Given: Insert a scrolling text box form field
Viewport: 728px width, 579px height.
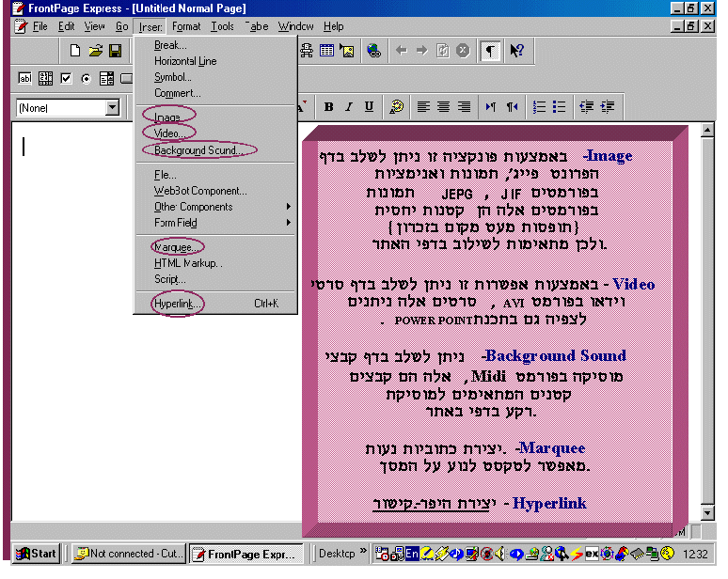Looking at the screenshot, I should click(x=45, y=78).
